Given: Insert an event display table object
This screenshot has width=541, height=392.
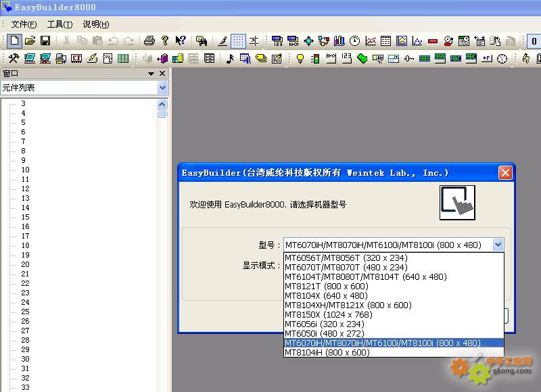Looking at the screenshot, I should pyautogui.click(x=464, y=41).
